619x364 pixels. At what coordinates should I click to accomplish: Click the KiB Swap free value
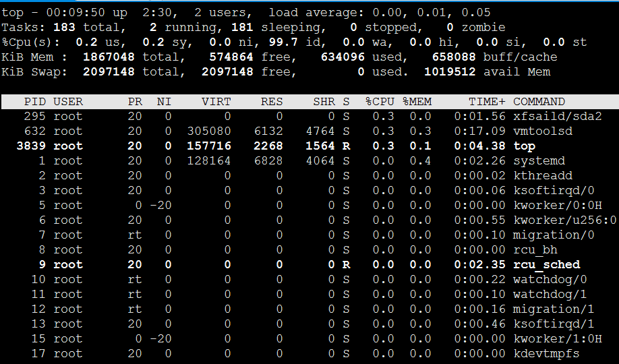(x=227, y=72)
